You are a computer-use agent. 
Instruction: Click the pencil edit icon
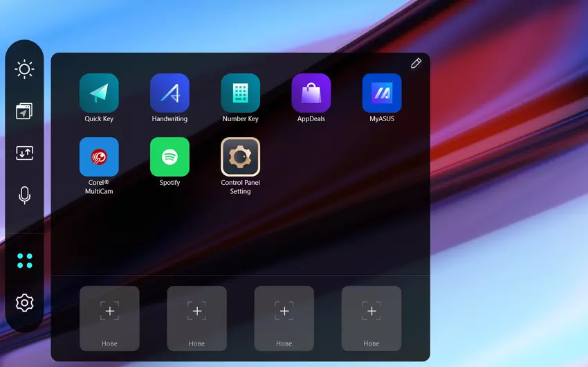[416, 64]
